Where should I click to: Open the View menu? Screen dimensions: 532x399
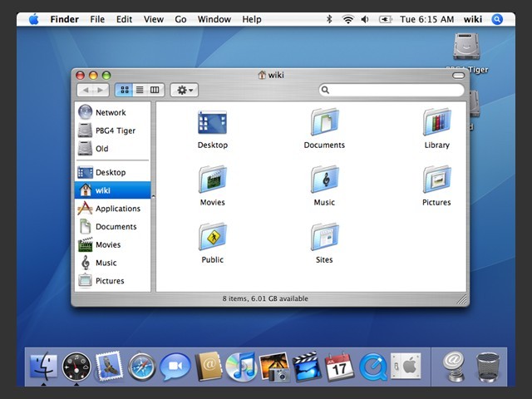point(153,19)
